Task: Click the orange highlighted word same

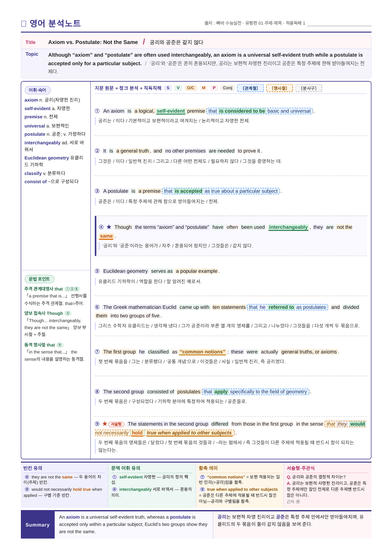Action: (106, 236)
